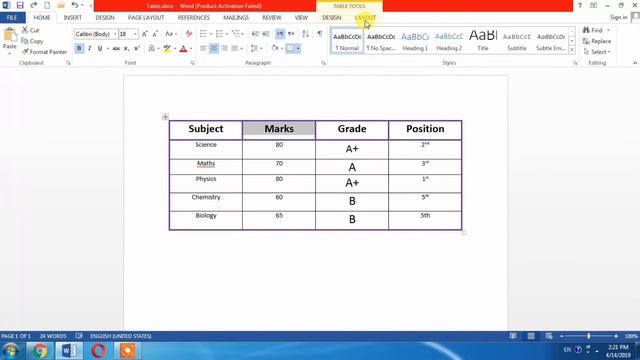
Task: Switch to the INSERT tab
Action: (x=73, y=18)
